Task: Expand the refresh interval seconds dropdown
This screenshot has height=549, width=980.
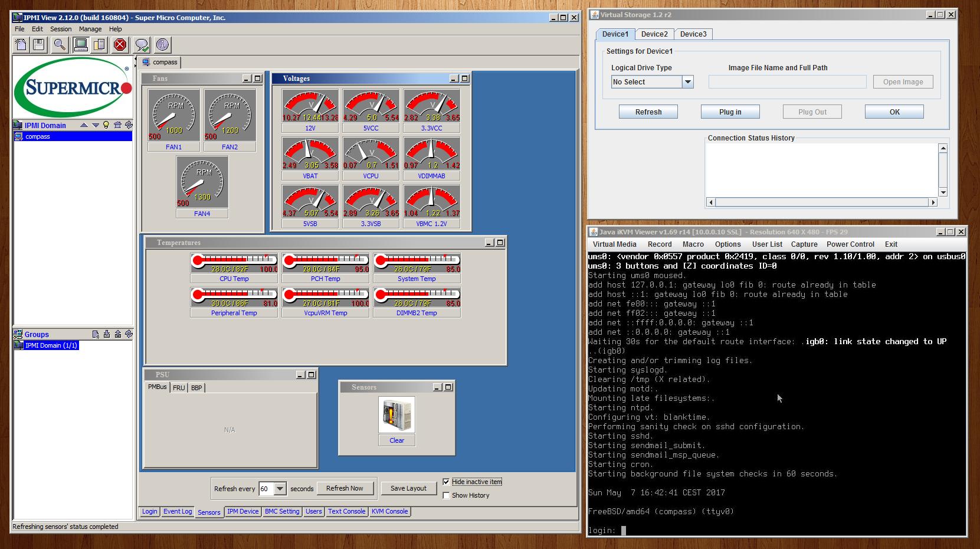Action: coord(280,489)
